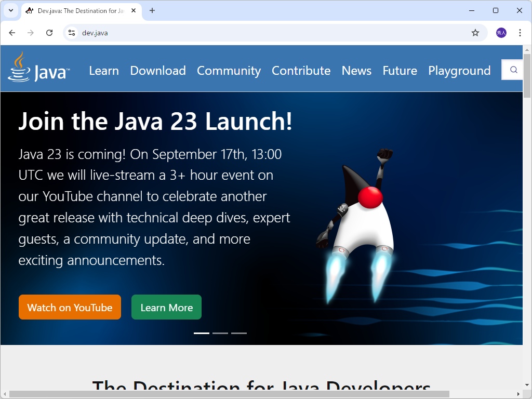The height and width of the screenshot is (399, 532).
Task: Select the second carousel indicator dot
Action: 220,333
